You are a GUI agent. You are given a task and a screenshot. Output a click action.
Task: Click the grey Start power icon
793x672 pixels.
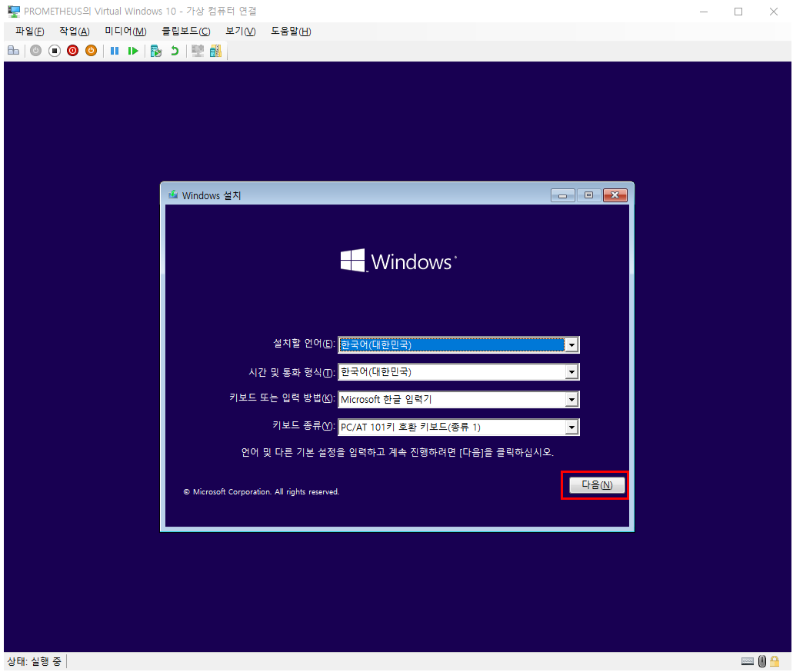point(35,51)
